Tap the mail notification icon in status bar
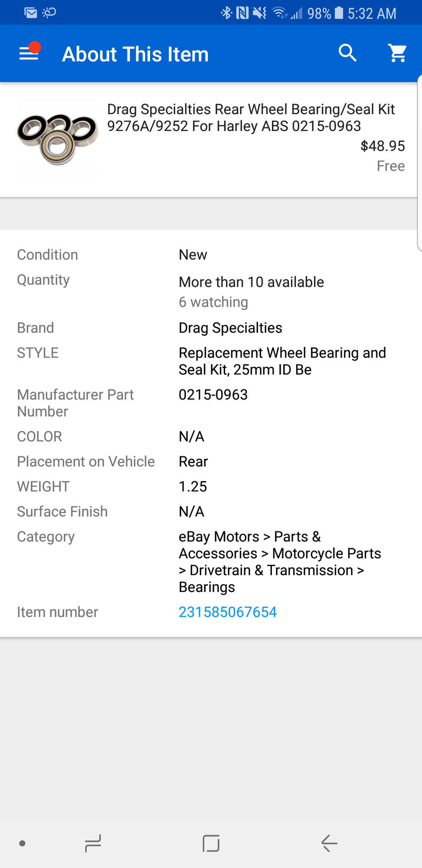 point(31,13)
